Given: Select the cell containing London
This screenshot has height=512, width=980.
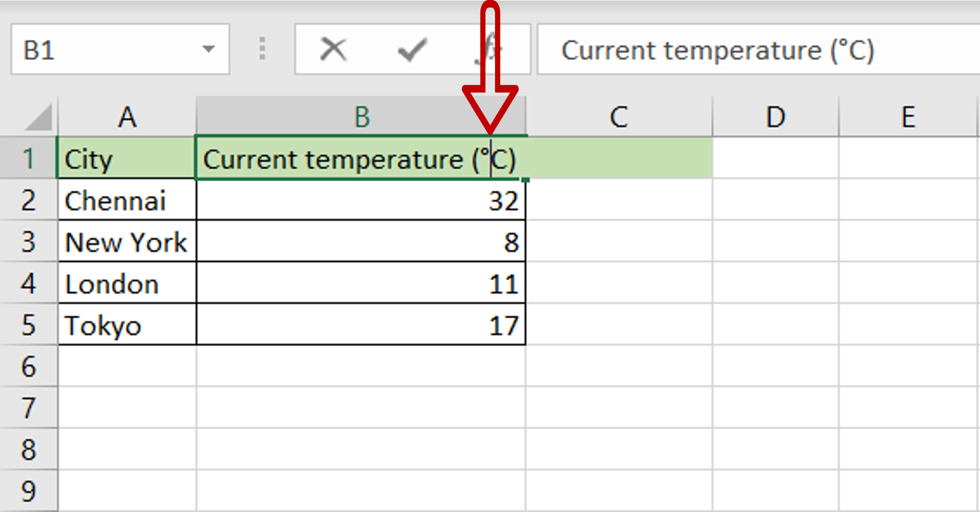Looking at the screenshot, I should point(127,283).
